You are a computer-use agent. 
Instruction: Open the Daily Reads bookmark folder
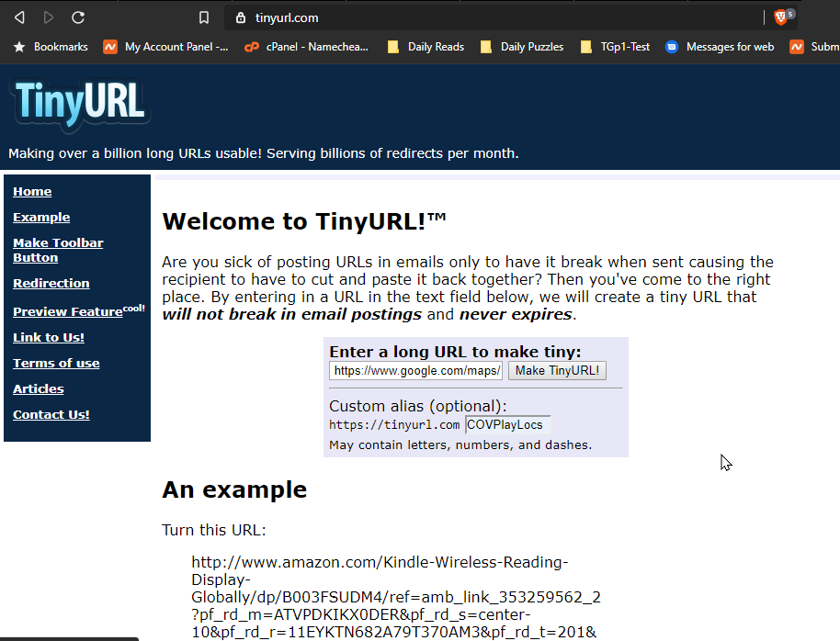(426, 47)
